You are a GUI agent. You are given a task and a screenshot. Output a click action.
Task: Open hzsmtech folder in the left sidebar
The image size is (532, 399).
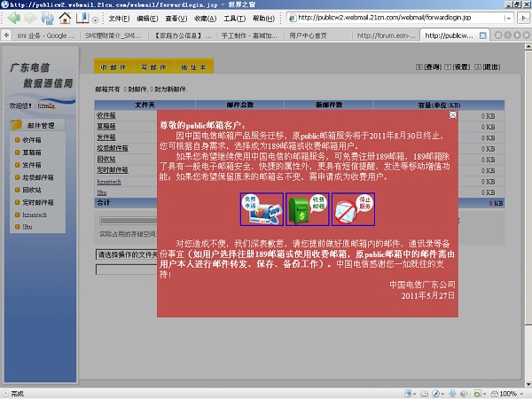(x=35, y=215)
